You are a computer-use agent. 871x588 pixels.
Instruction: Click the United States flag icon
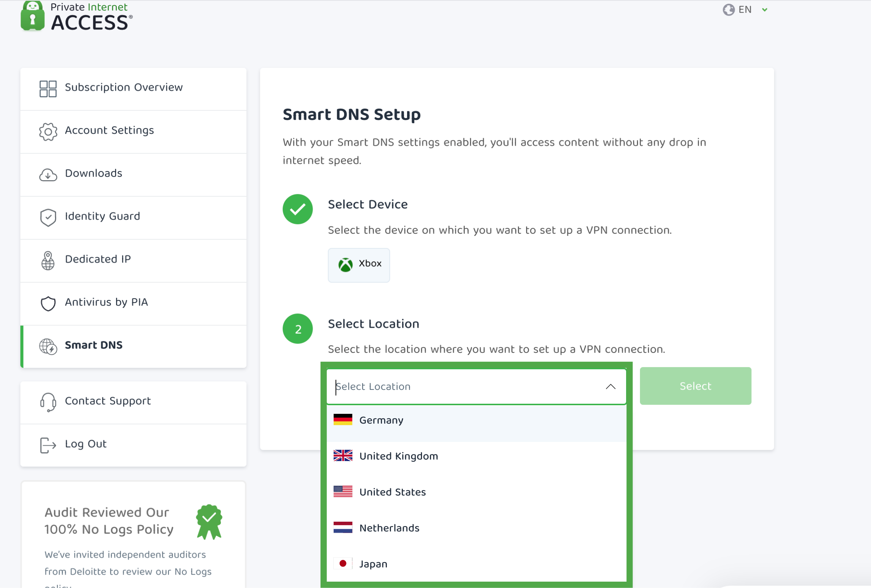click(x=343, y=492)
